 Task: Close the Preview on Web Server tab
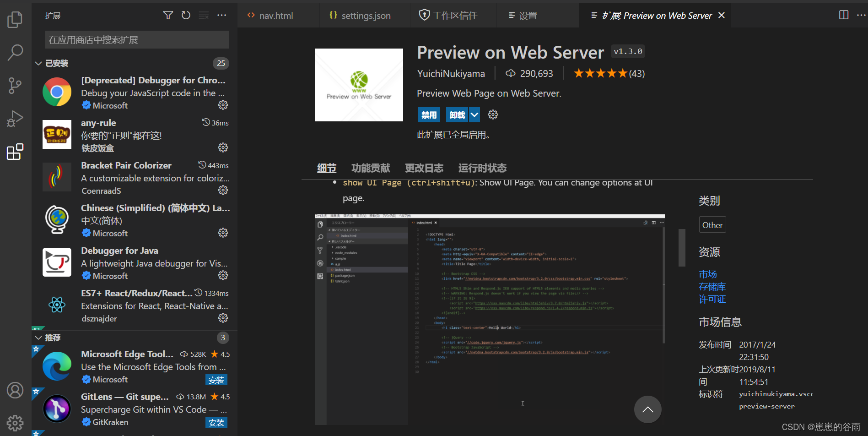coord(722,15)
